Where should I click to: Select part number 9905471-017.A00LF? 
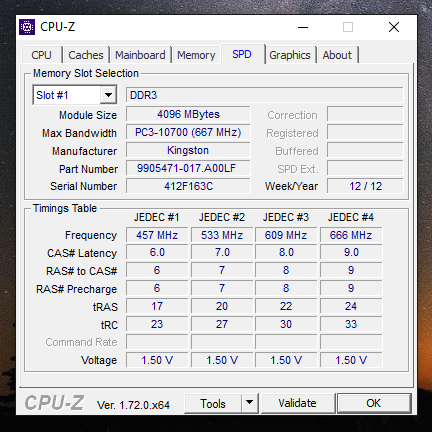pos(188,168)
